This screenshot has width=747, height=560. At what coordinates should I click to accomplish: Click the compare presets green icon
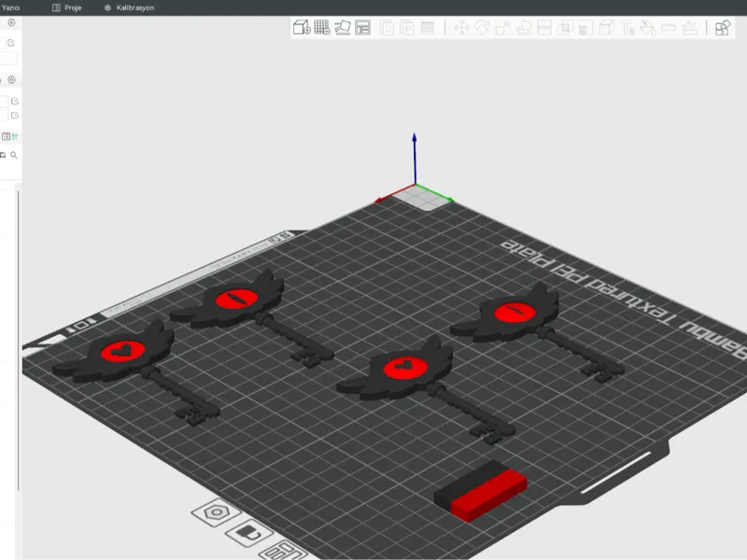(x=15, y=136)
